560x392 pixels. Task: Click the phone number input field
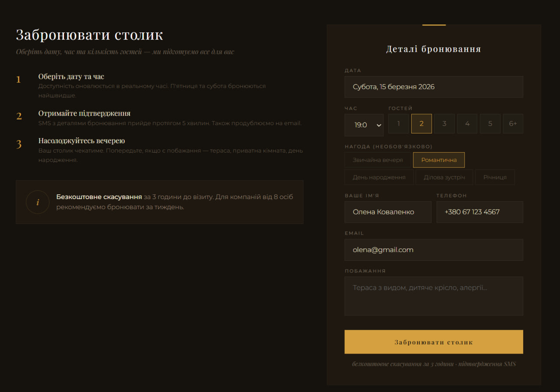click(479, 212)
